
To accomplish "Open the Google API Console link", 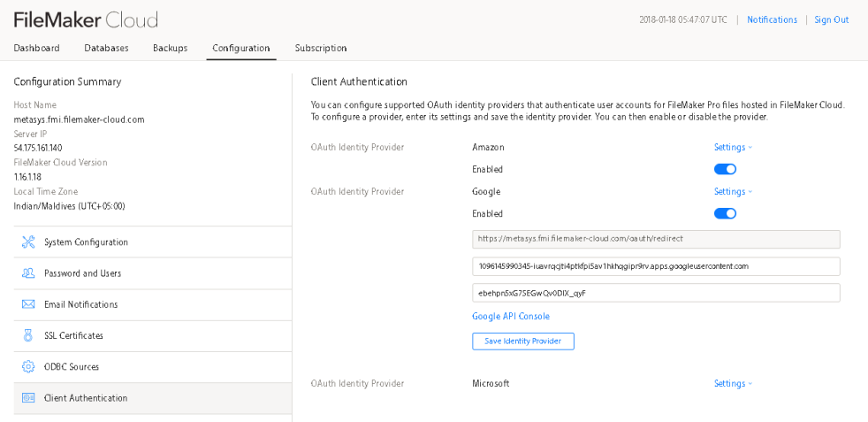I will (x=511, y=317).
